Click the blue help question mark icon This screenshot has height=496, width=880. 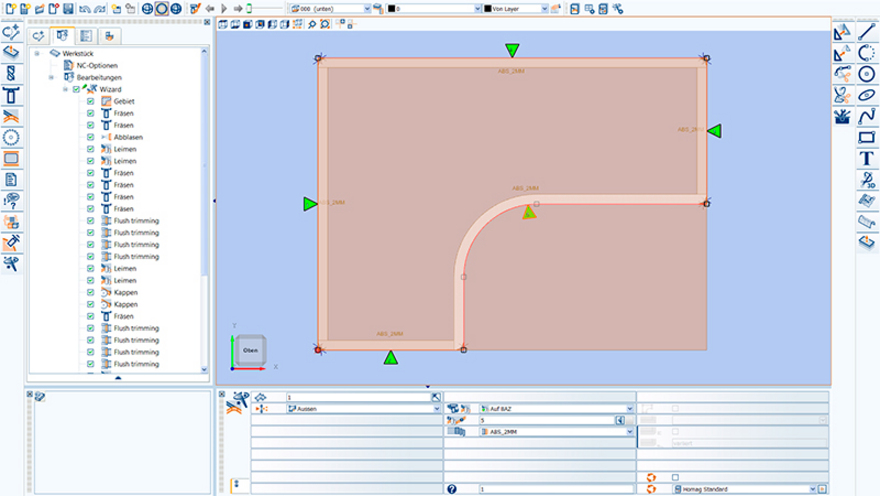click(452, 489)
